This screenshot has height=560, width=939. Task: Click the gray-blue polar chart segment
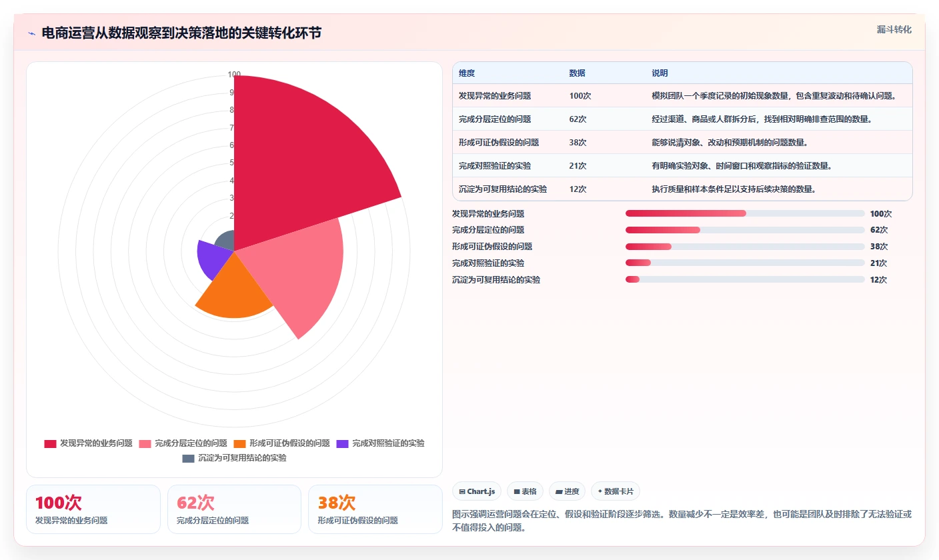pos(225,241)
